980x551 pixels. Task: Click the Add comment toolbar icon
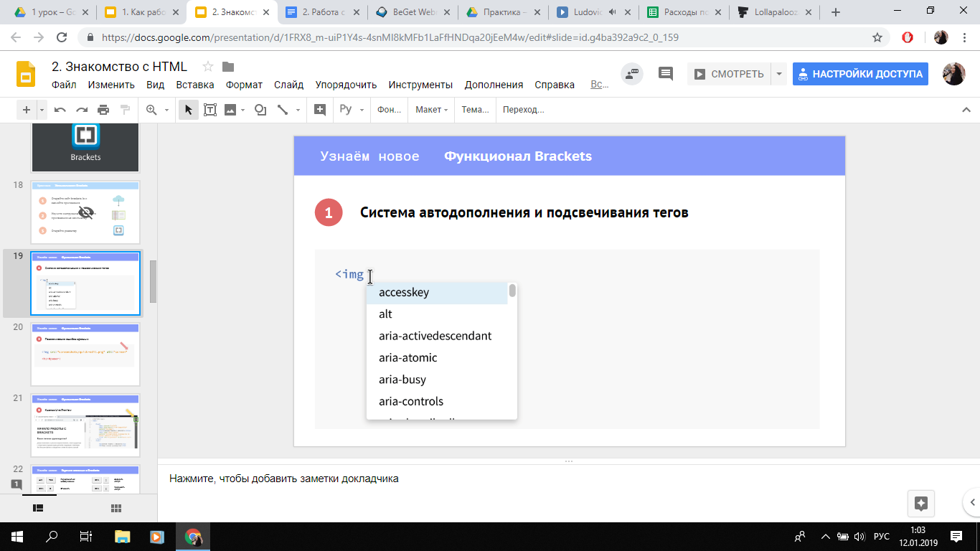click(320, 110)
